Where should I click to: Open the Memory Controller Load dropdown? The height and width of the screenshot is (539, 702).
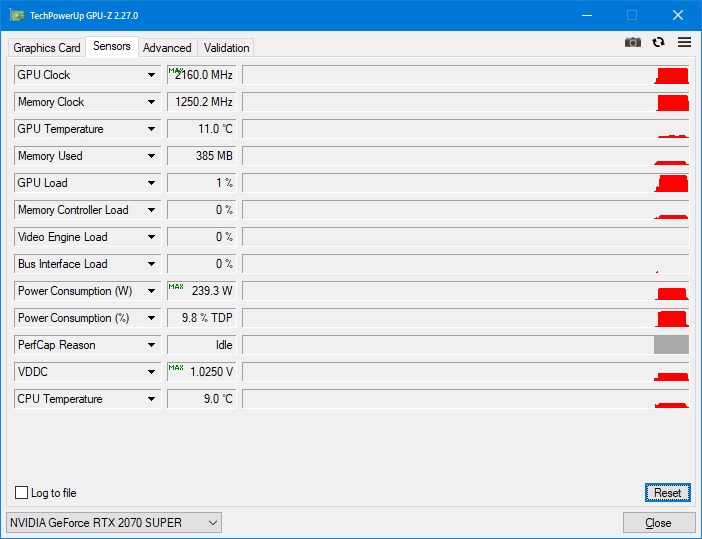click(x=151, y=210)
